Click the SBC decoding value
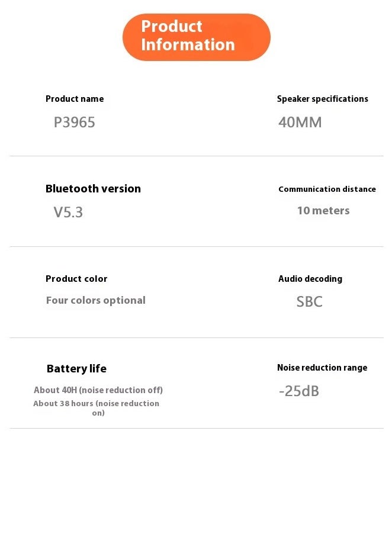 click(310, 302)
